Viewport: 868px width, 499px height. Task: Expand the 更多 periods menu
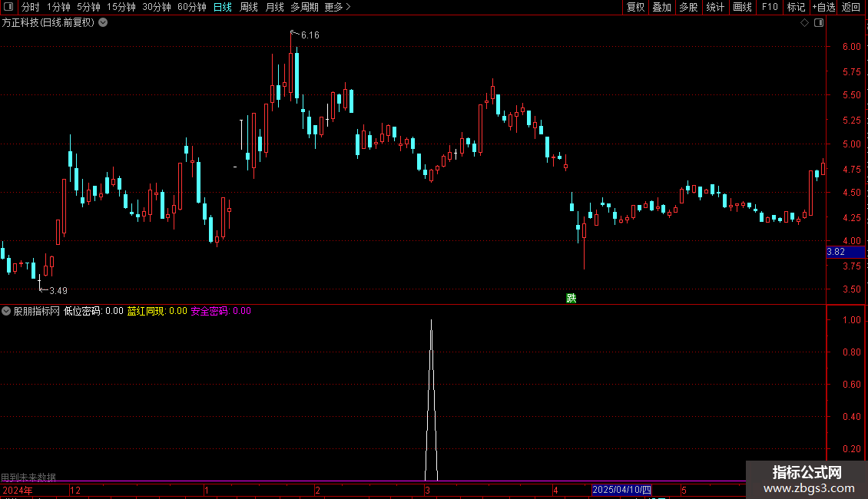pos(337,7)
